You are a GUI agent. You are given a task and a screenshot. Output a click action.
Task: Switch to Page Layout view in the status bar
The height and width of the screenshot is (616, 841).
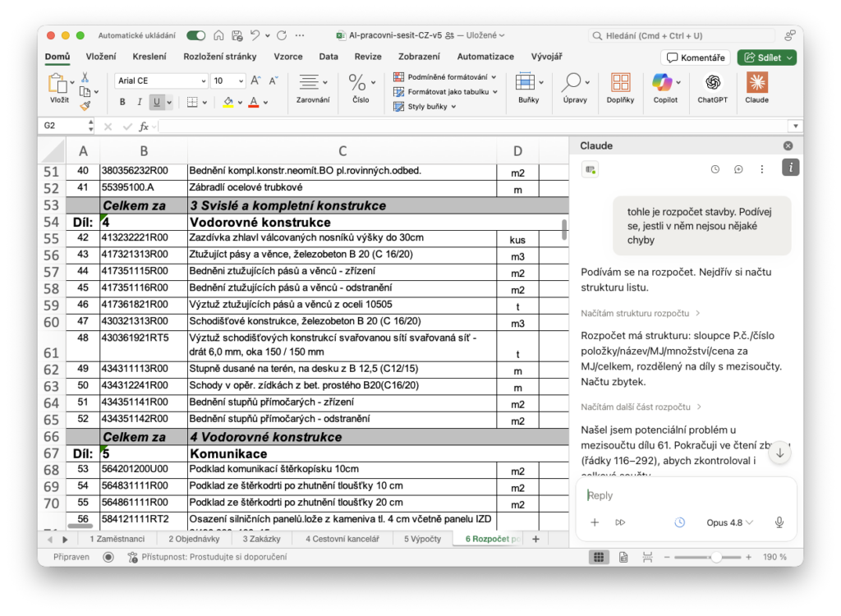coord(623,557)
